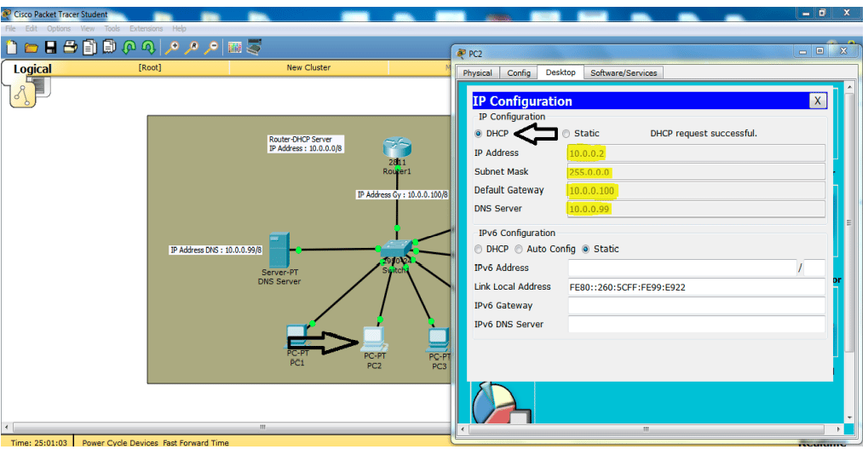
Task: Click Fast Forward Time
Action: click(195, 443)
